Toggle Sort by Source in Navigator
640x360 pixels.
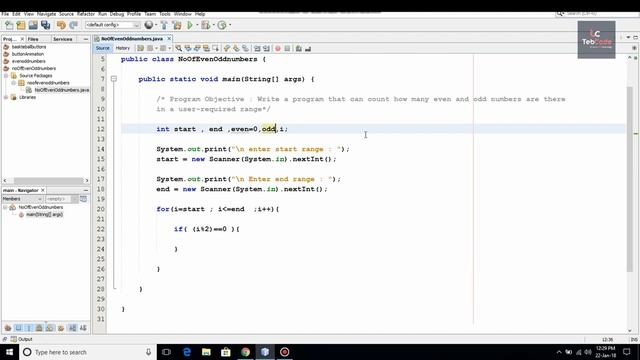83,328
